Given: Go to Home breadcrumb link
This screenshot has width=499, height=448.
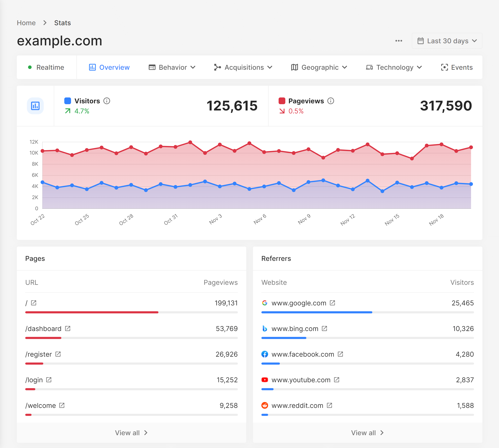Looking at the screenshot, I should tap(26, 23).
